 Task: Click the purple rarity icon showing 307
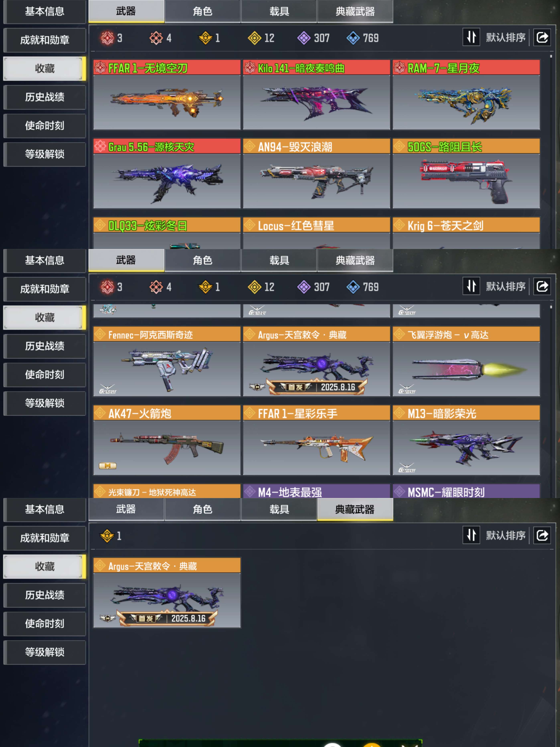click(304, 38)
